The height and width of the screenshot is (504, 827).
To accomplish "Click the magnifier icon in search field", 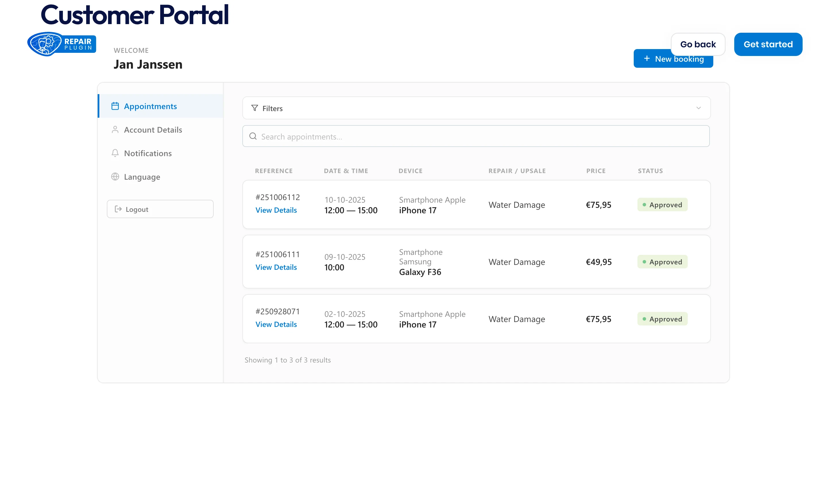I will (x=253, y=136).
